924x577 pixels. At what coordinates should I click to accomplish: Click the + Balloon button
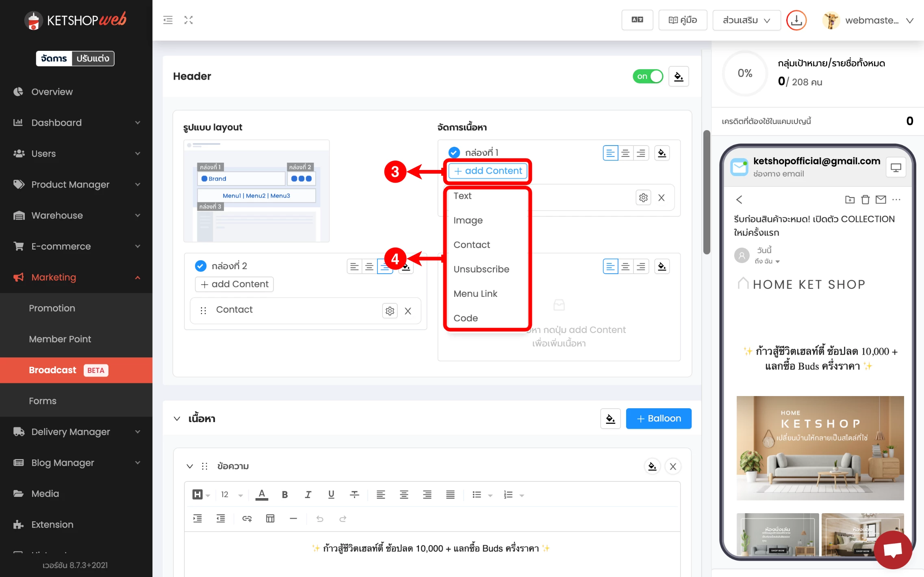[658, 418]
